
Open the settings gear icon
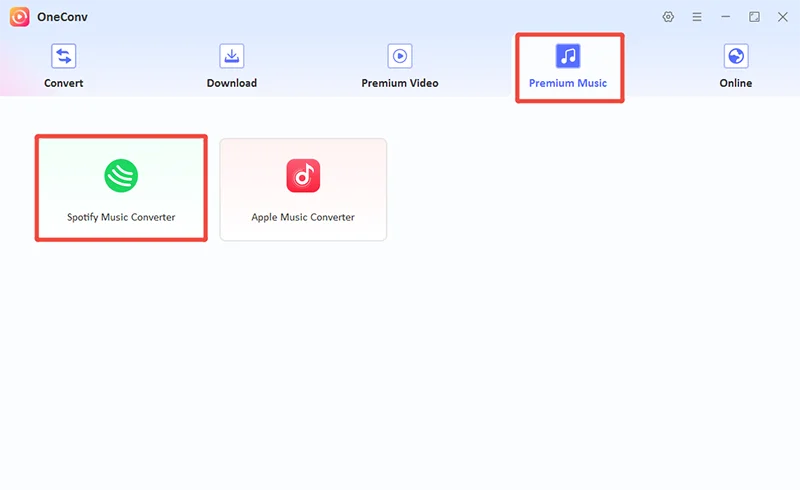click(x=668, y=17)
